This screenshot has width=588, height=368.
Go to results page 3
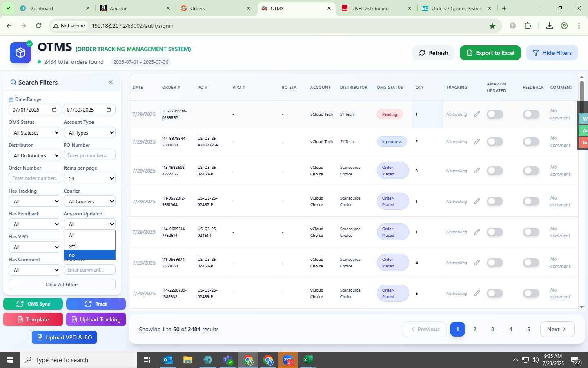click(x=493, y=329)
